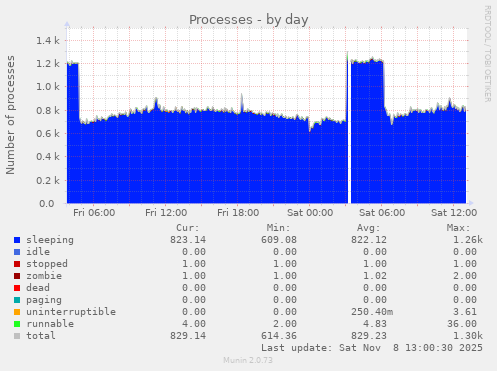Image resolution: width=497 pixels, height=371 pixels.
Task: Click the 'Fri 06:00' time axis label
Action: pyautogui.click(x=94, y=213)
